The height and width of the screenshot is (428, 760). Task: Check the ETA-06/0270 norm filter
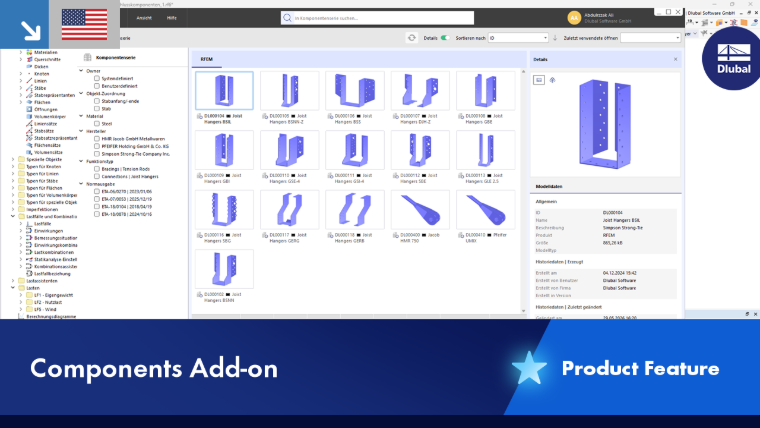point(97,191)
